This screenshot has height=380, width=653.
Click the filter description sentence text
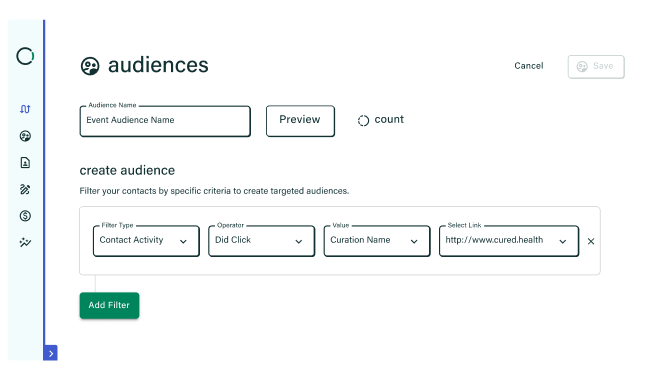pos(214,191)
